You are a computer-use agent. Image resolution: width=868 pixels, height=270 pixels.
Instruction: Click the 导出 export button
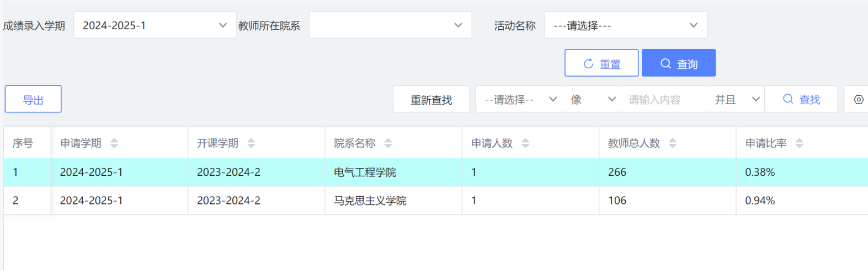pos(33,100)
